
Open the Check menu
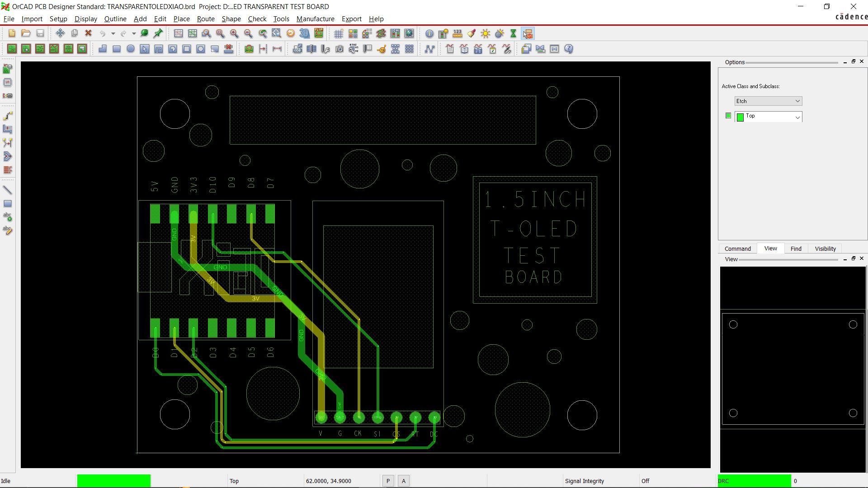coord(257,19)
